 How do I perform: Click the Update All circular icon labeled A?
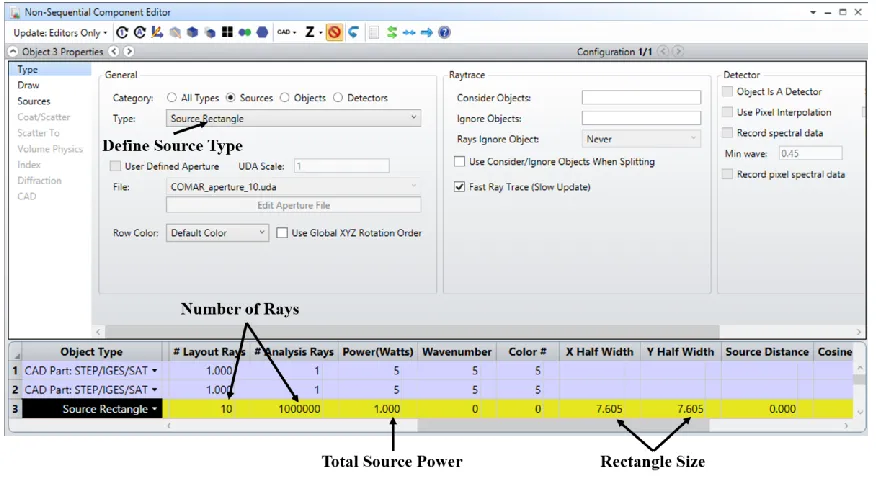[140, 33]
